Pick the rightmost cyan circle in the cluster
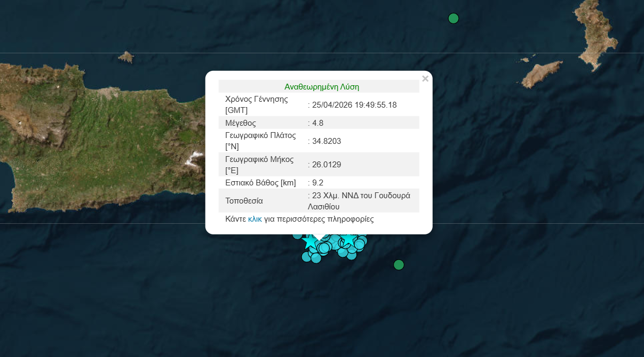The width and height of the screenshot is (644, 357). pyautogui.click(x=362, y=240)
